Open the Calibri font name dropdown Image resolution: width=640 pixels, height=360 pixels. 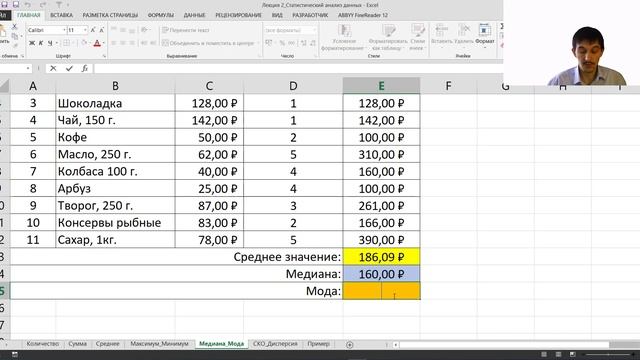click(x=64, y=30)
